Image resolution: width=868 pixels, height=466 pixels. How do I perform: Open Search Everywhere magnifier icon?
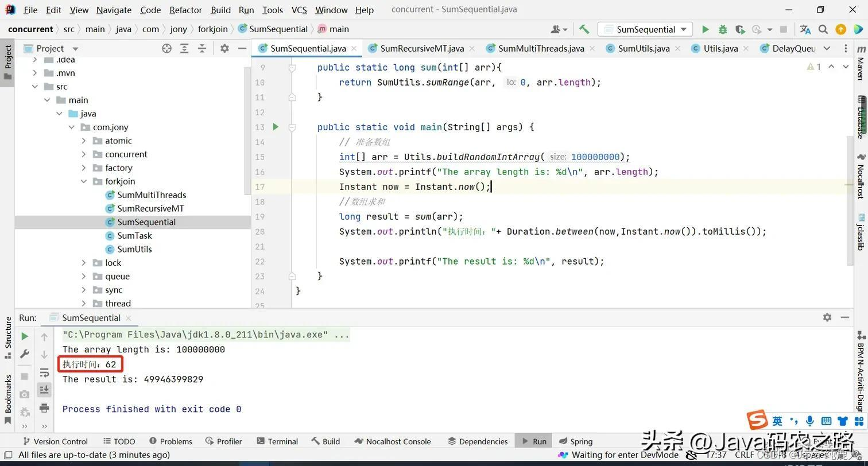(x=823, y=29)
